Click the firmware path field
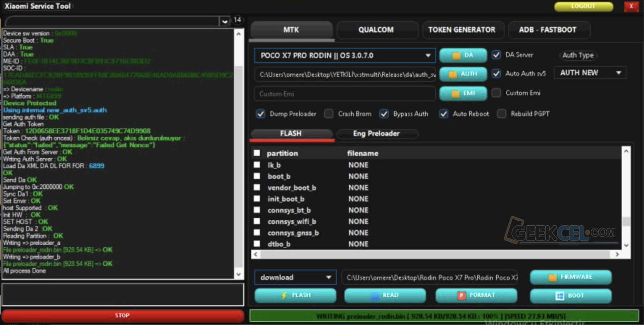This screenshot has height=325, width=644. (x=429, y=277)
